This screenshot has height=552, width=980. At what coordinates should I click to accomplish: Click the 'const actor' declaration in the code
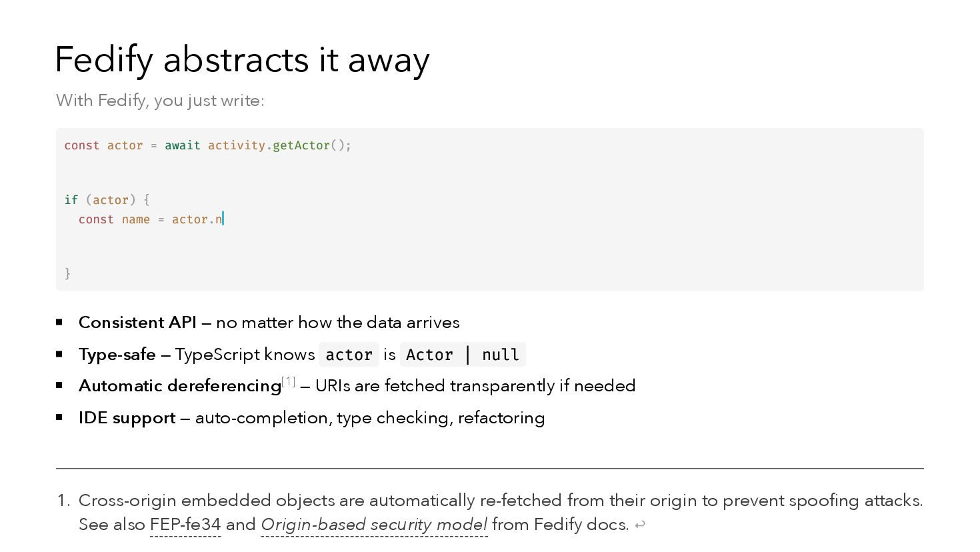coord(103,145)
